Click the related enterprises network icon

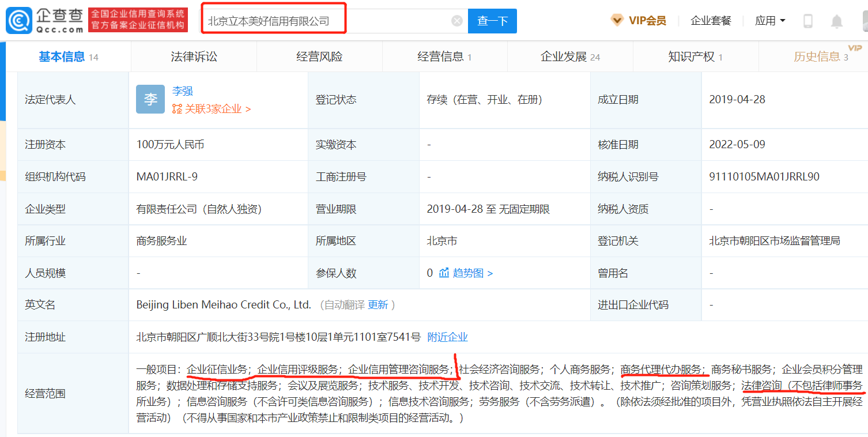177,109
